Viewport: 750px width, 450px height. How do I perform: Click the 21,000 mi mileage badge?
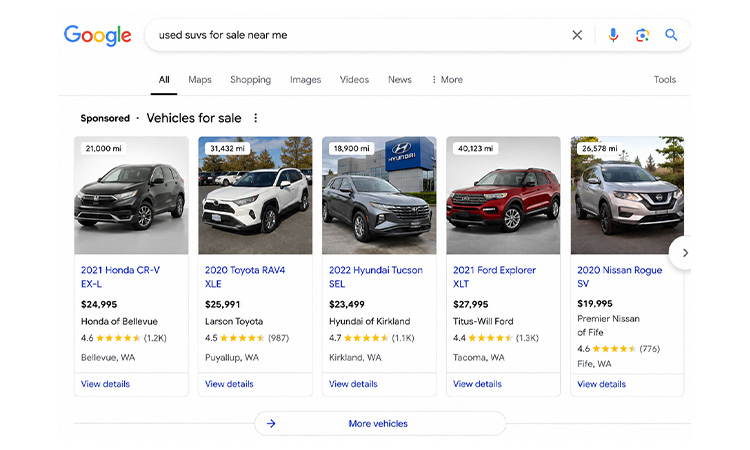click(103, 148)
